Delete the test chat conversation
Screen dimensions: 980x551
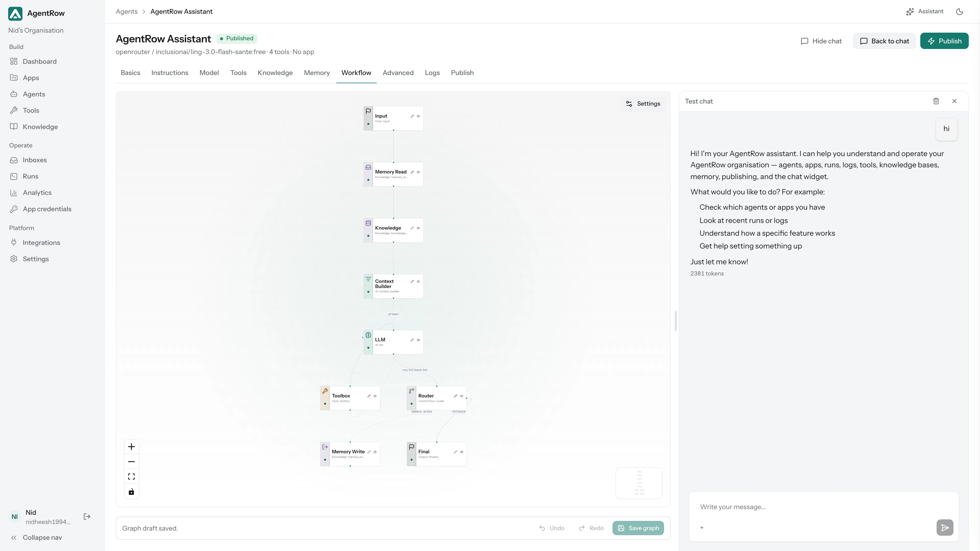point(936,101)
